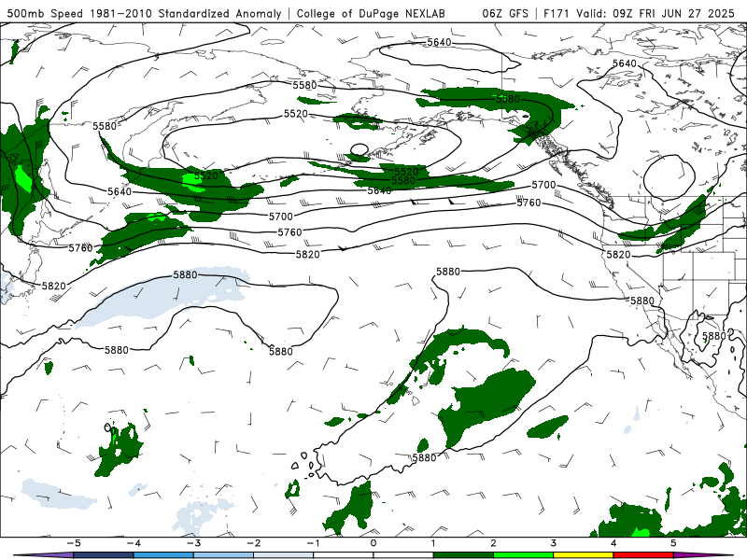Click the red 4 to 5 colorbar segment

click(643, 555)
